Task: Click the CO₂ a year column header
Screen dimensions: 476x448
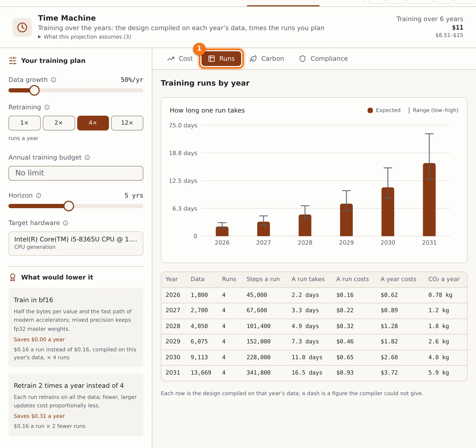Action: click(444, 279)
